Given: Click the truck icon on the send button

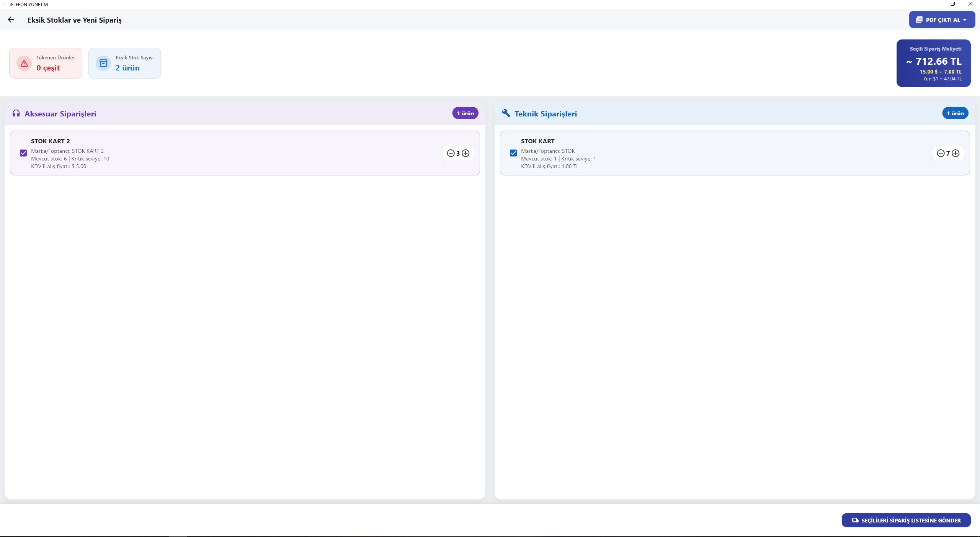Looking at the screenshot, I should tap(855, 520).
